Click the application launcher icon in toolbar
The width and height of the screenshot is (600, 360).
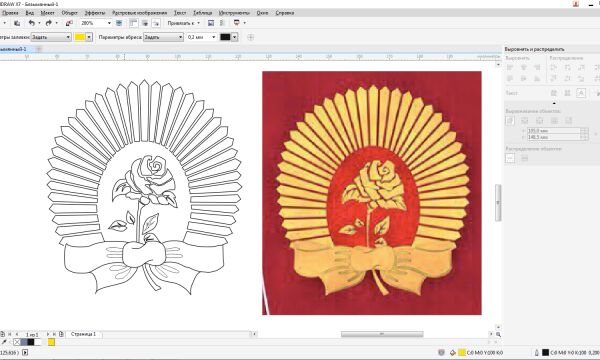click(x=236, y=23)
